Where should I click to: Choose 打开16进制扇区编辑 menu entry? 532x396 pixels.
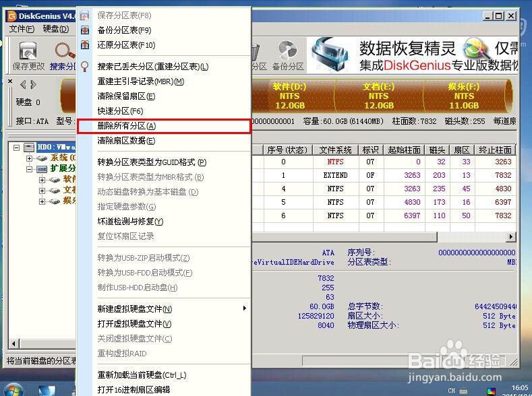pos(134,389)
